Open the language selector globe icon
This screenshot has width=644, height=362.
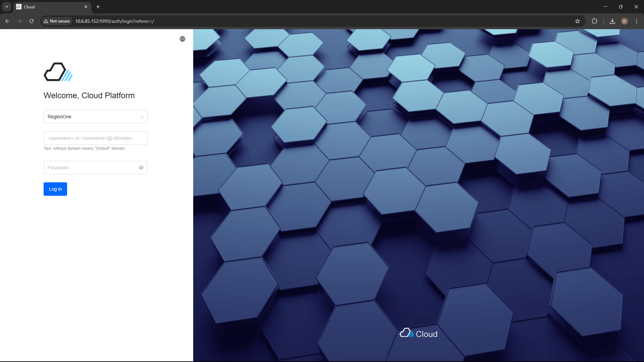click(182, 39)
